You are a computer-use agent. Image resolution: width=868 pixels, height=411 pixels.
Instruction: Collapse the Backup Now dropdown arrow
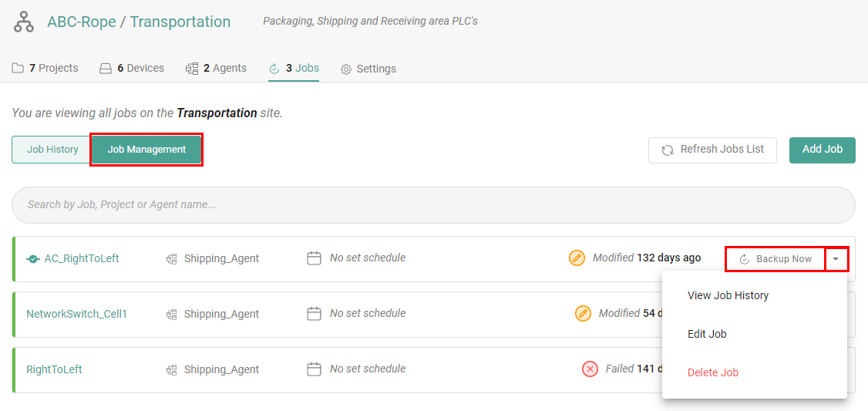836,259
